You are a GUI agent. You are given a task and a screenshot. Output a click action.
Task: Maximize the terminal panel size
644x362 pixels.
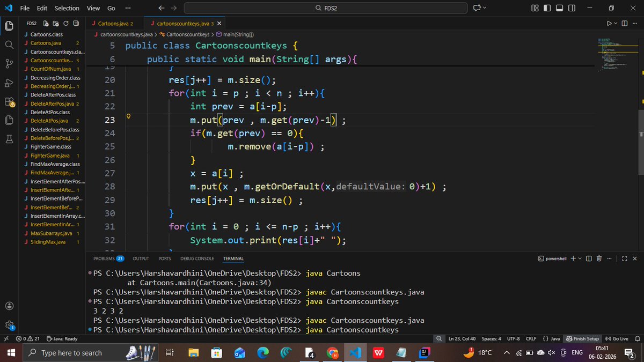[625, 258]
